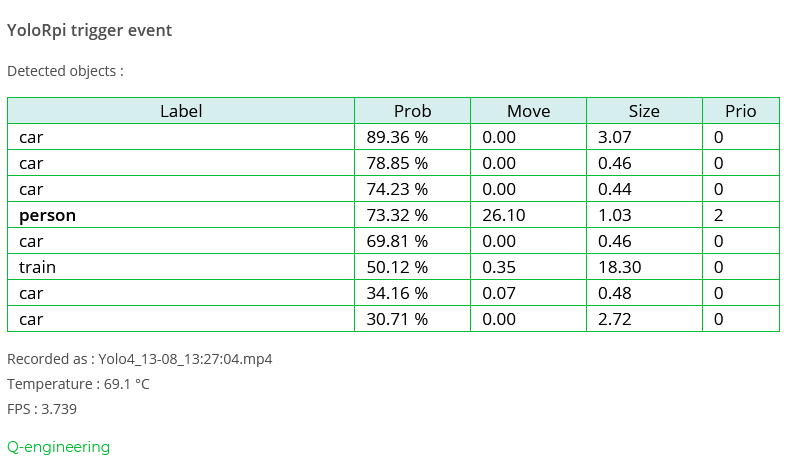786x460 pixels.
Task: Click the 26.10 move value cell
Action: pyautogui.click(x=503, y=215)
